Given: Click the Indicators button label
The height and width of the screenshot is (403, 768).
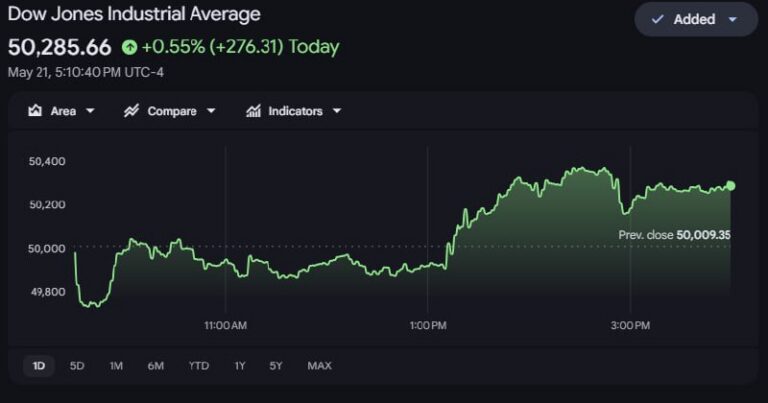Looking at the screenshot, I should [x=295, y=111].
